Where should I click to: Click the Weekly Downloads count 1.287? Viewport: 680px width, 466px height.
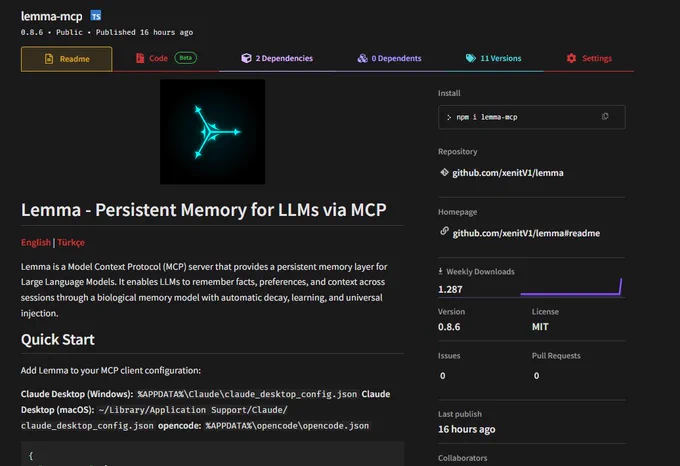point(450,289)
